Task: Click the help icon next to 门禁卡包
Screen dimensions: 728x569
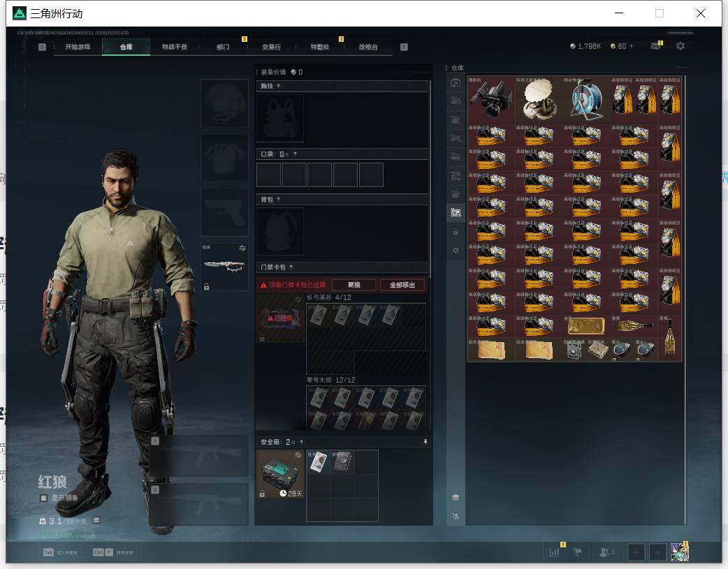Action: click(x=291, y=267)
